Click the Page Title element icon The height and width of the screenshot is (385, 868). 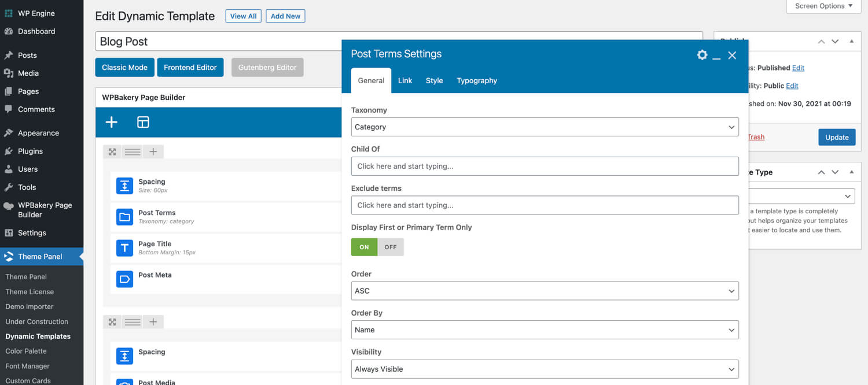[x=124, y=249]
